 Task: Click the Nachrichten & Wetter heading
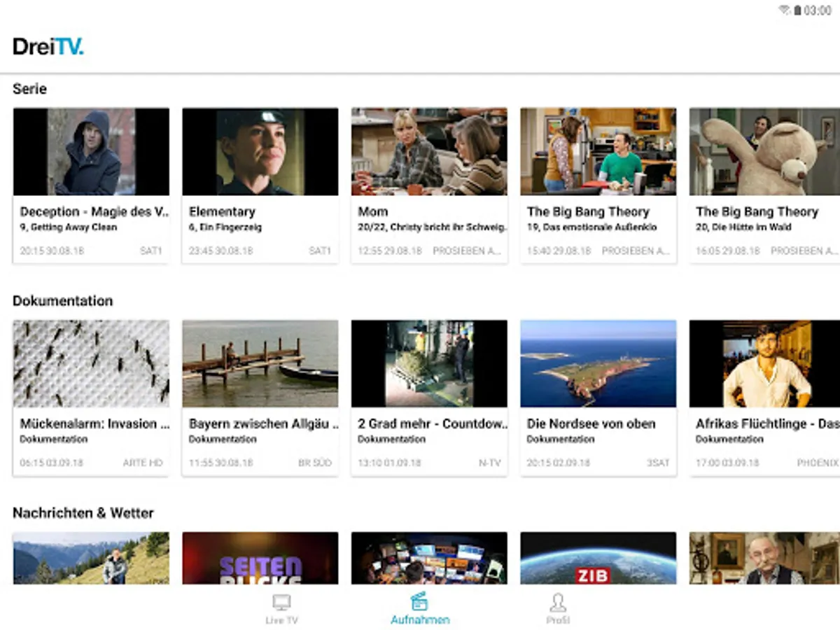(83, 513)
